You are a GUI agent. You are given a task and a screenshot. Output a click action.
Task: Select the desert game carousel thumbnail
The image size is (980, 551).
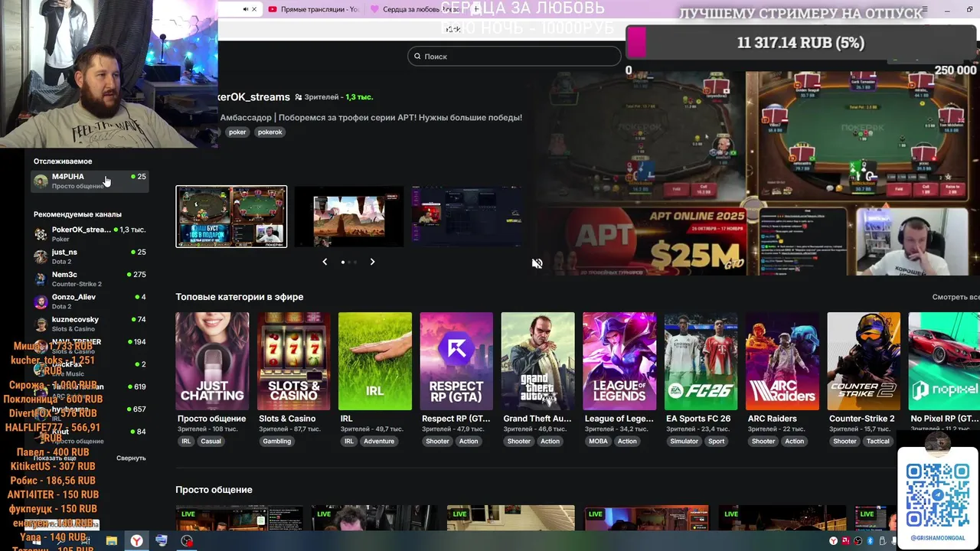pos(349,217)
